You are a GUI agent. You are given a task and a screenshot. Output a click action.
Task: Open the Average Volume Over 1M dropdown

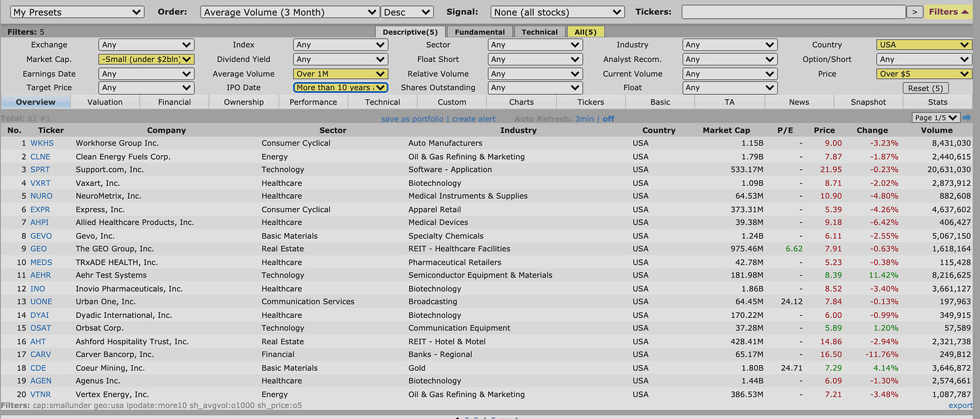tap(341, 74)
